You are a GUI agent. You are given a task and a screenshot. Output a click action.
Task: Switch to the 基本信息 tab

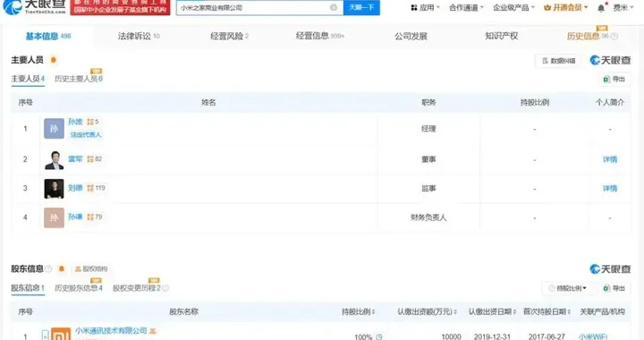(x=48, y=36)
